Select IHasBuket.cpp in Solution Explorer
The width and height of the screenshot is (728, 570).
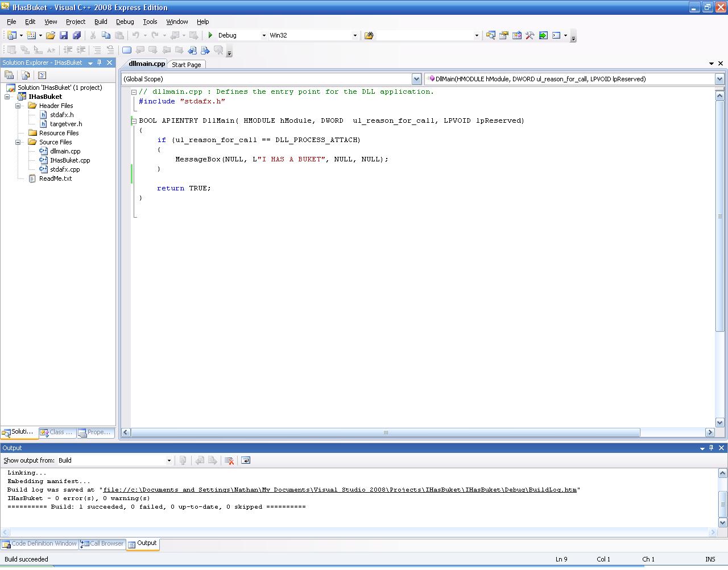click(70, 160)
